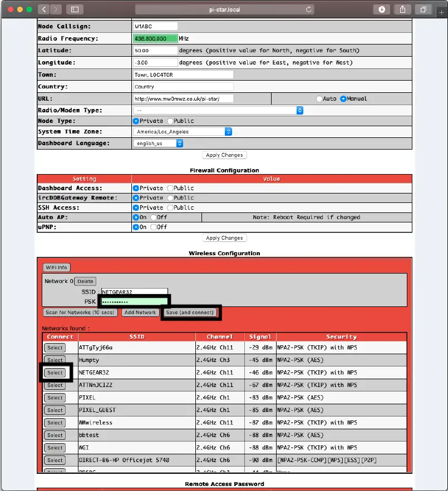Go back with Safari back arrow

[44, 9]
